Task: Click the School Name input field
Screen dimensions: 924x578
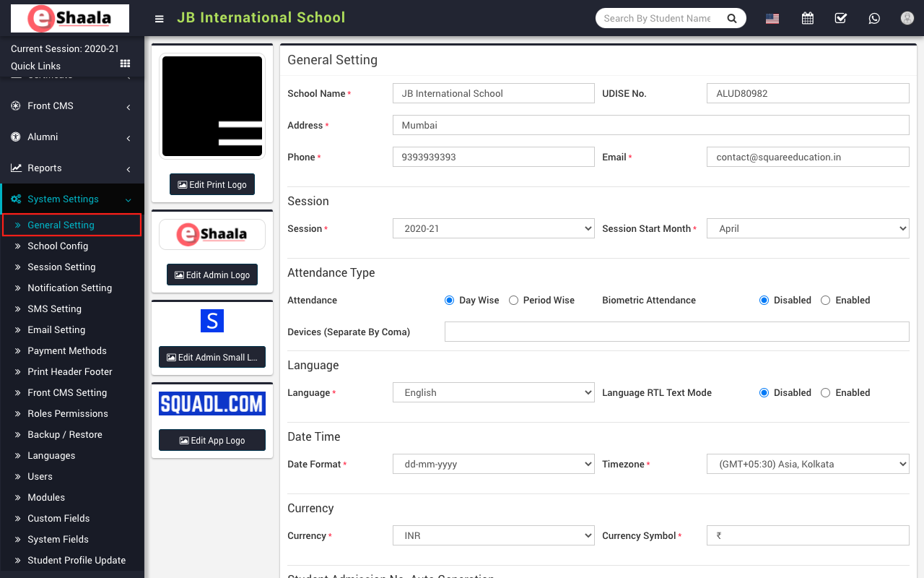Action: 493,93
